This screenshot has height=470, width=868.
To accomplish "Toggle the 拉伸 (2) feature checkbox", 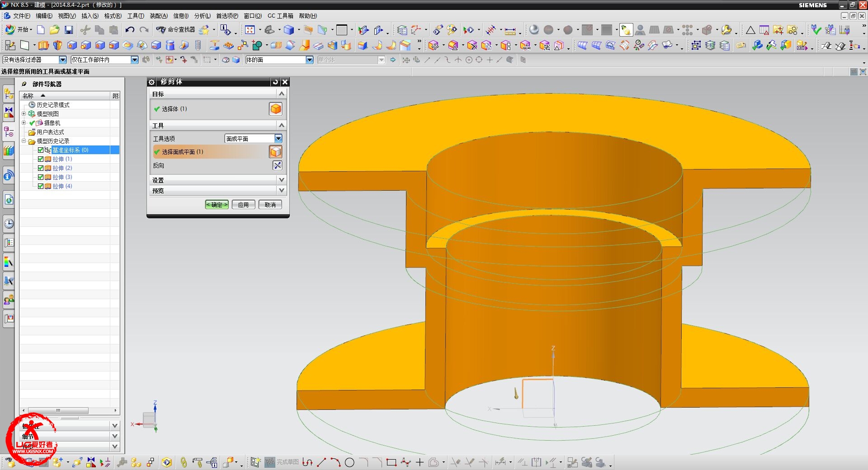I will coord(41,168).
